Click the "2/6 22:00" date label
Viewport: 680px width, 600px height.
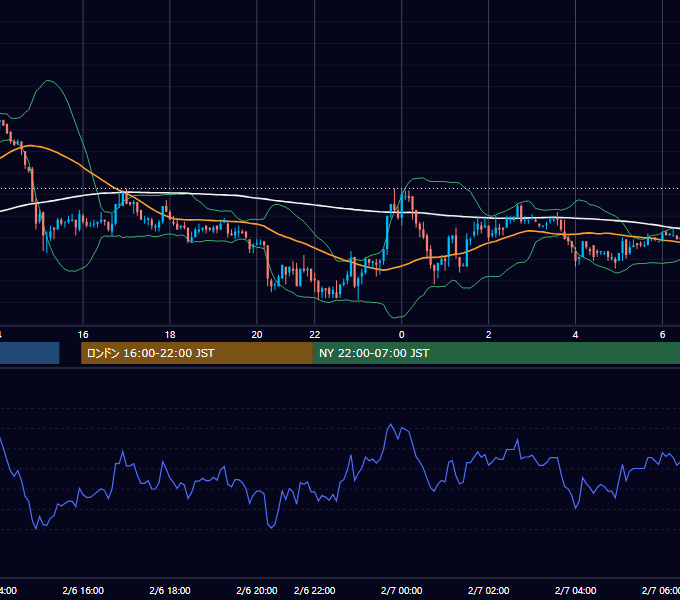tap(314, 590)
